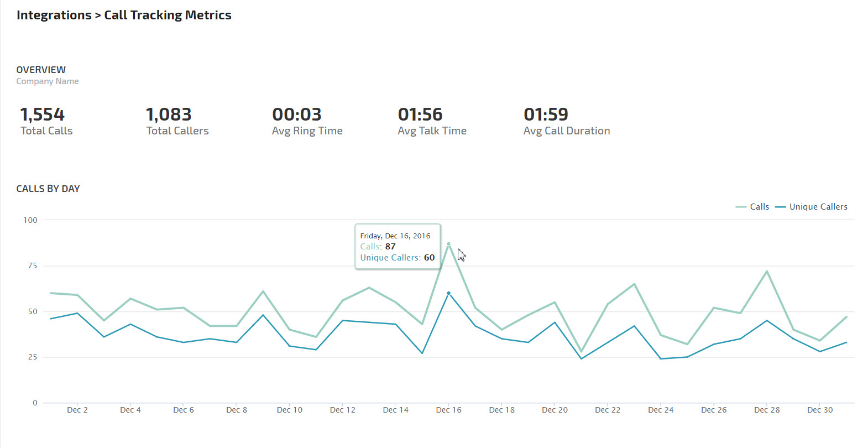
Task: Click the Integrations breadcrumb link
Action: click(x=54, y=15)
